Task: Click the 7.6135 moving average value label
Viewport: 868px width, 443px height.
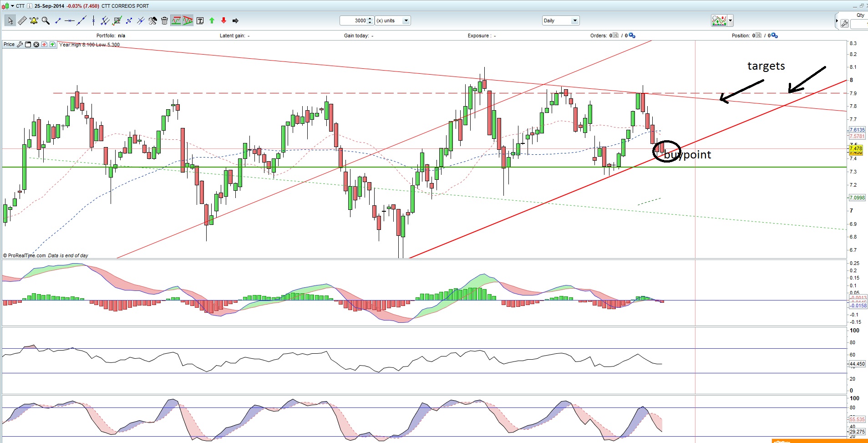Action: pyautogui.click(x=857, y=130)
